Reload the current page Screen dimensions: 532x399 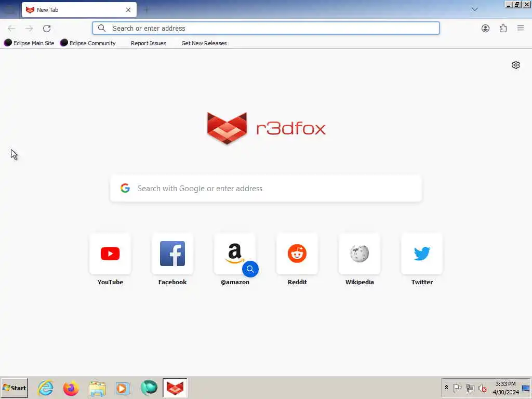47,28
